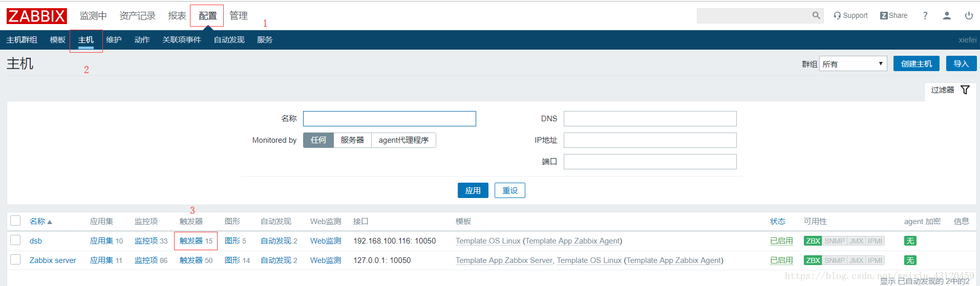
Task: Focus the 名称 filter field
Action: [x=390, y=119]
